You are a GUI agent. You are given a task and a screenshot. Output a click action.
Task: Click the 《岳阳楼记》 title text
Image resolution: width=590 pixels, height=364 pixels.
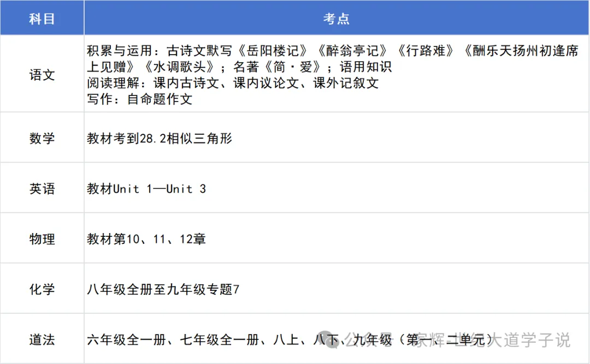pyautogui.click(x=273, y=51)
